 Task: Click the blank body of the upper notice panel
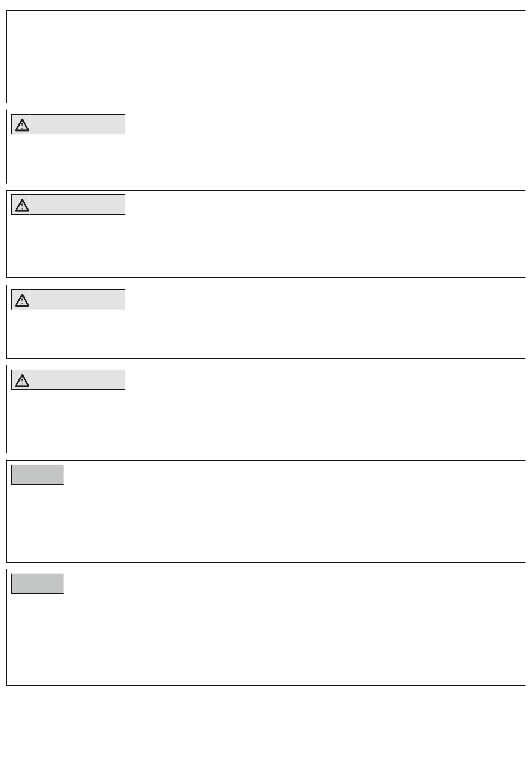pos(265,521)
